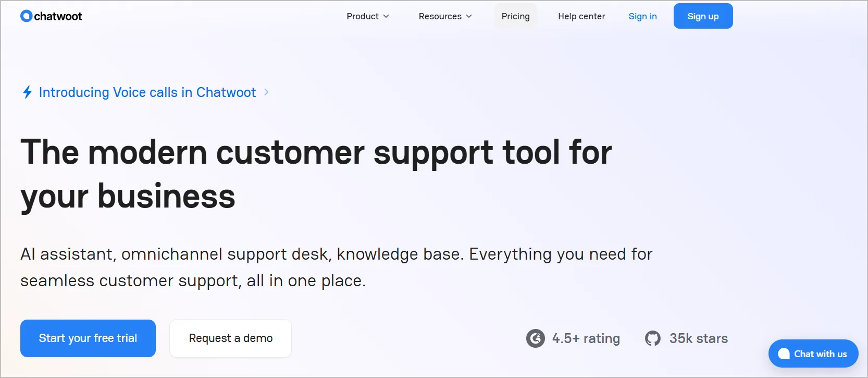Viewport: 868px width, 378px height.
Task: Expand the Resources dropdown menu
Action: coord(445,16)
